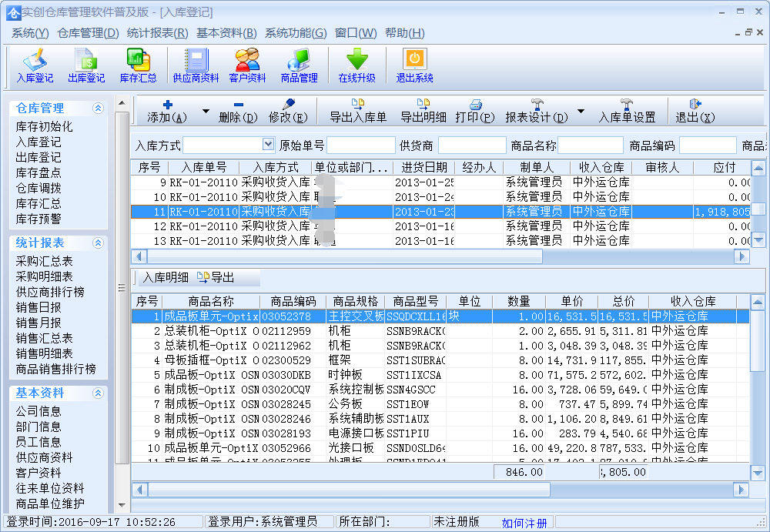
Task: Open 公司信息 in the sidebar
Action: point(38,411)
